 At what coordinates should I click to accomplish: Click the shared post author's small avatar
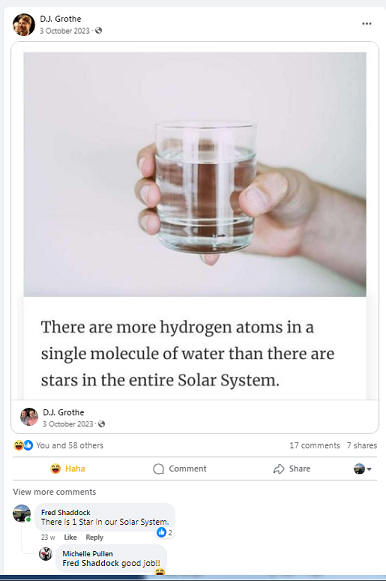29,417
